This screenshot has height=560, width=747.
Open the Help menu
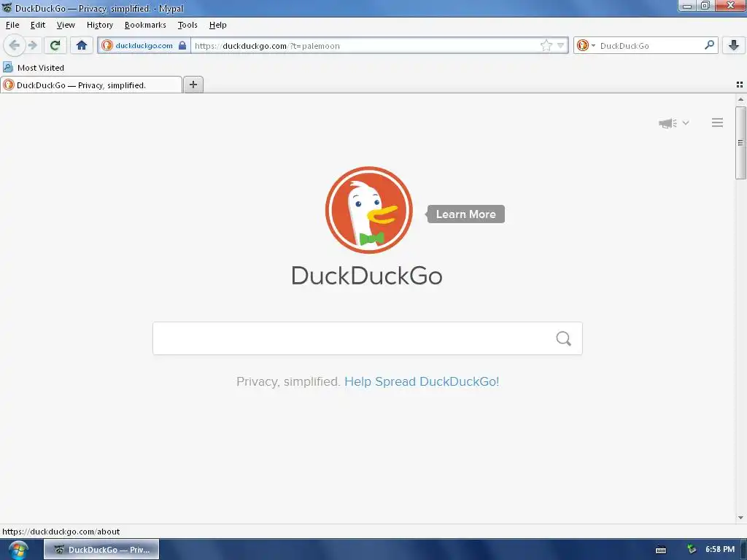pyautogui.click(x=217, y=25)
